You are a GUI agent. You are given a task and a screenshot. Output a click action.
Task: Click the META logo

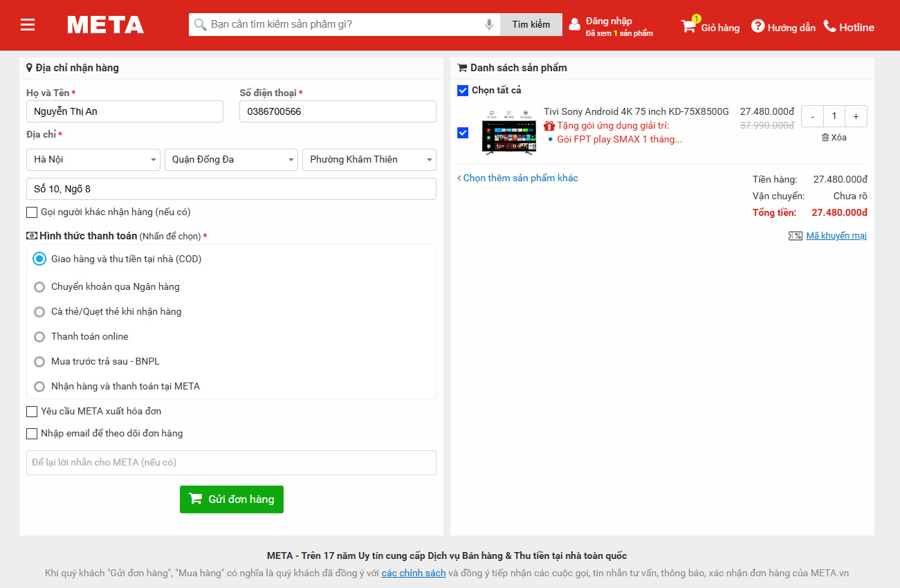point(106,25)
